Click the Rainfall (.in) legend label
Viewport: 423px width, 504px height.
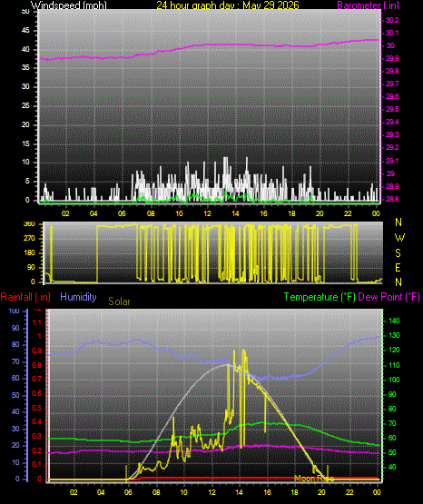coord(25,297)
